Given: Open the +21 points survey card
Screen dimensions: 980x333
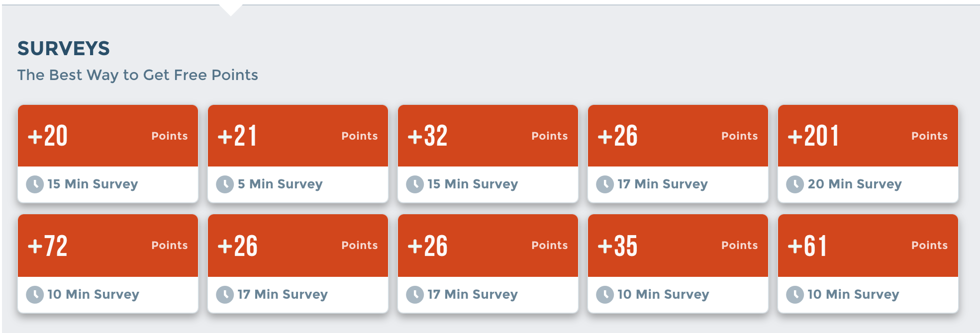Looking at the screenshot, I should tap(298, 154).
